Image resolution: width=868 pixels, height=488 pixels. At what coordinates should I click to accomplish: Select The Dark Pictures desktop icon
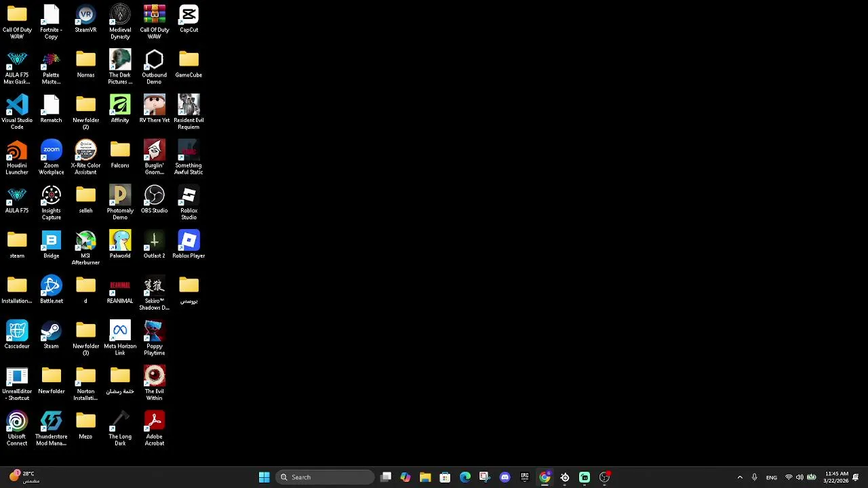(x=120, y=67)
